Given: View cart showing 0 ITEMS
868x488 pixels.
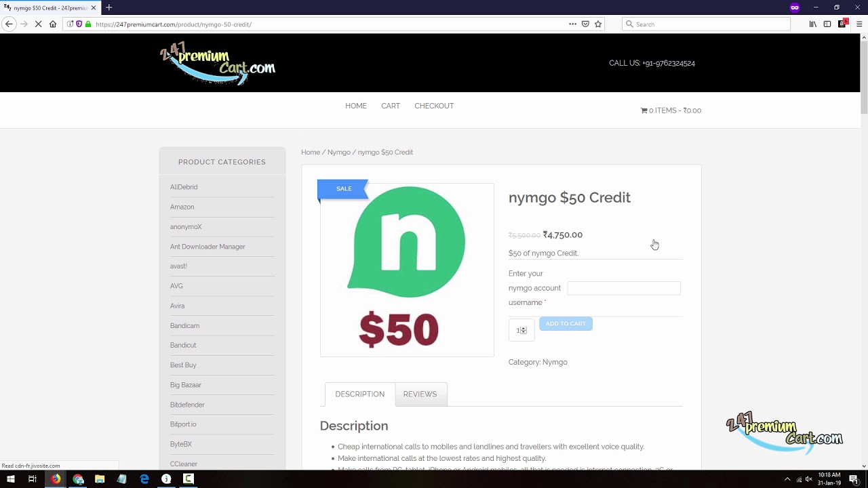Looking at the screenshot, I should coord(671,110).
